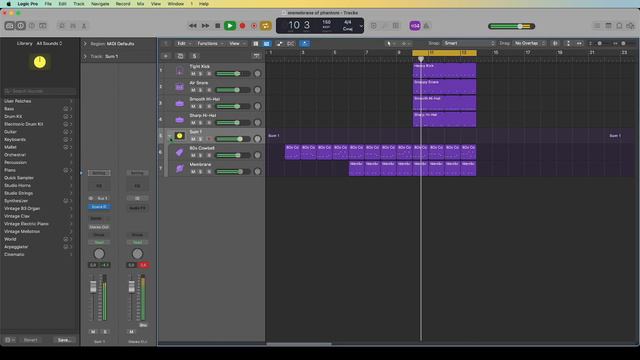The height and width of the screenshot is (360, 640).
Task: Open the Library button in control bar
Action: (x=9, y=26)
